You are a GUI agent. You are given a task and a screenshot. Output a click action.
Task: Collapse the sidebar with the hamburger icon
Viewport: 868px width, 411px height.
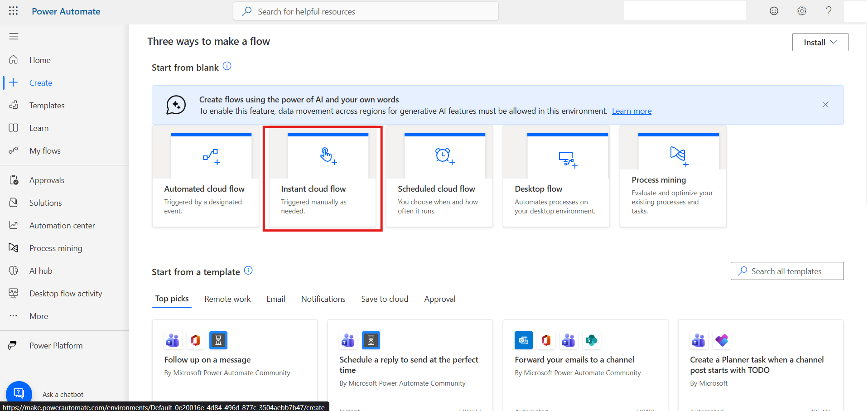point(14,36)
